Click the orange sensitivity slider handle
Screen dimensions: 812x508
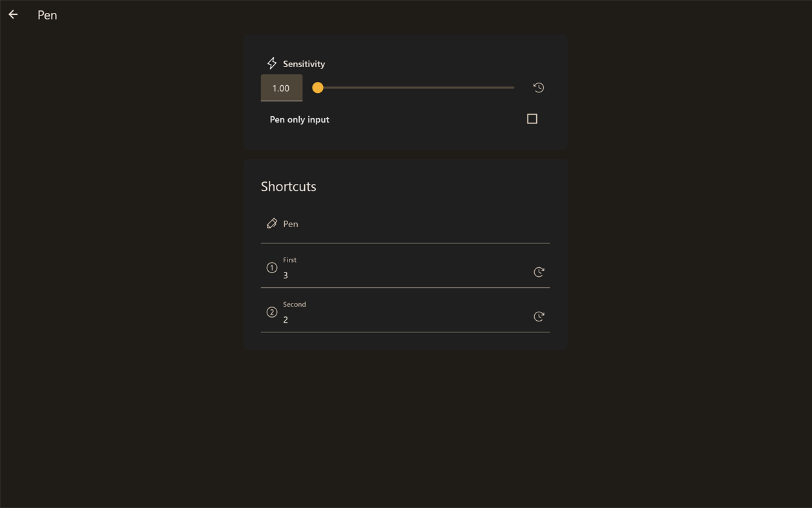tap(317, 87)
